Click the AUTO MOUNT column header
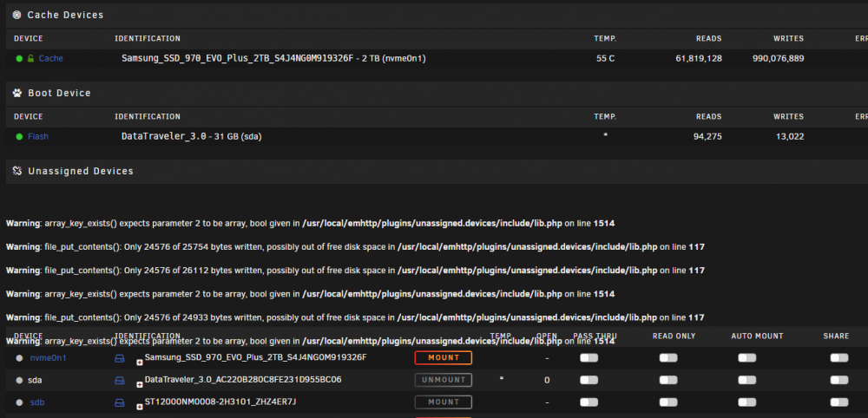The height and width of the screenshot is (418, 868). point(757,336)
